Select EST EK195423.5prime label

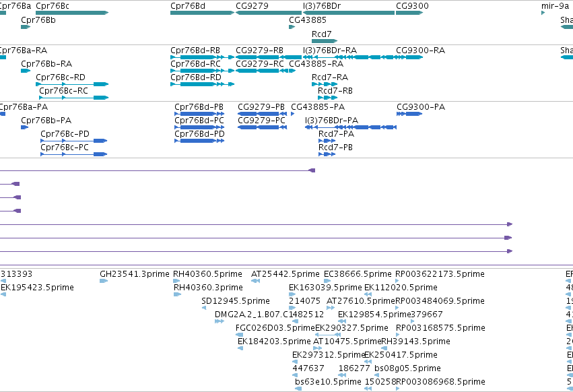(37, 288)
